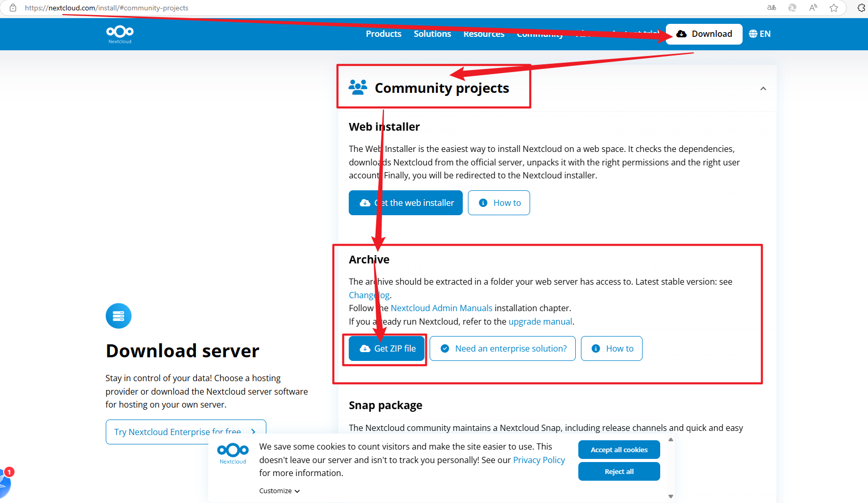Screen dimensions: 868x503
Task: Click the cookie banner scroll up arrow
Action: (x=671, y=440)
